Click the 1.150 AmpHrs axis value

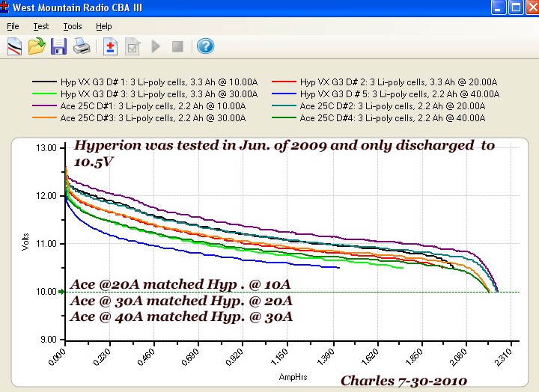(279, 357)
